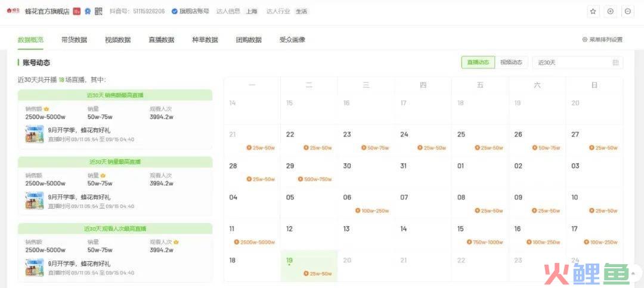Image resolution: width=644 pixels, height=288 pixels.
Task: View the 受众画像 tab
Action: pos(292,40)
